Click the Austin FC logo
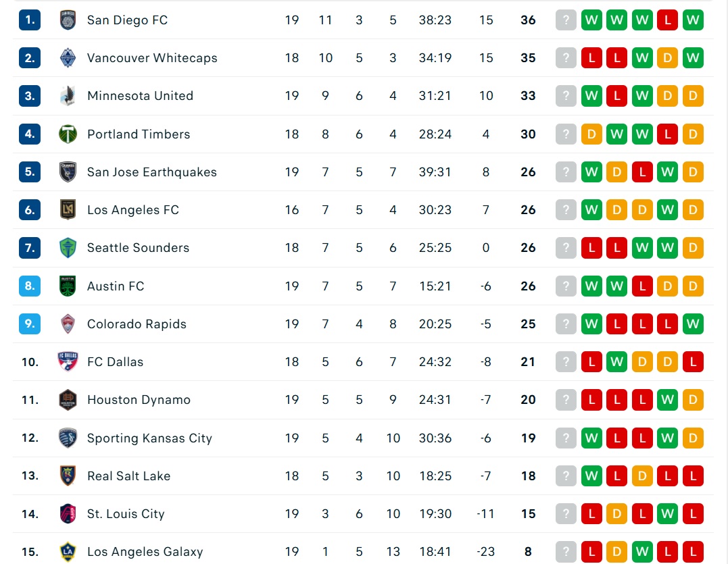The image size is (728, 564). click(x=68, y=286)
